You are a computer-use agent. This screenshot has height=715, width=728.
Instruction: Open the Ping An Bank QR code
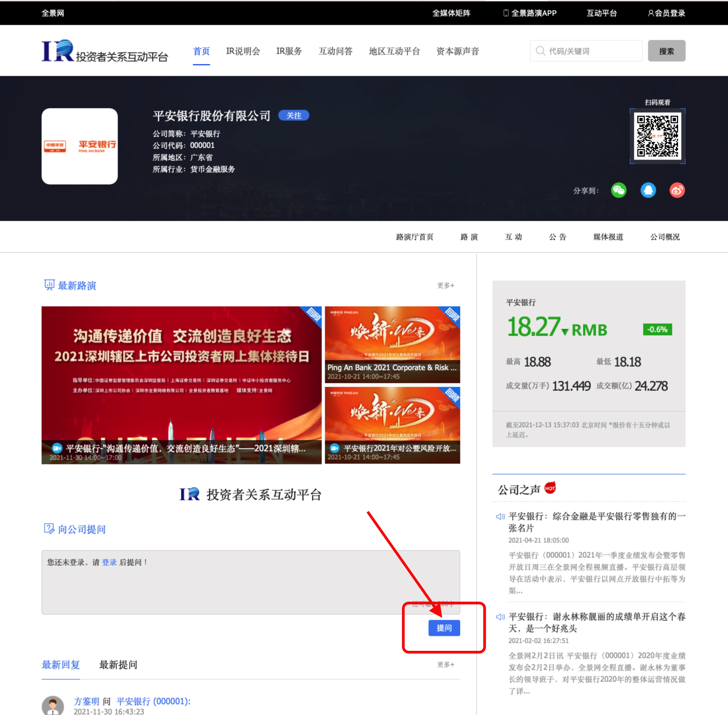(657, 136)
